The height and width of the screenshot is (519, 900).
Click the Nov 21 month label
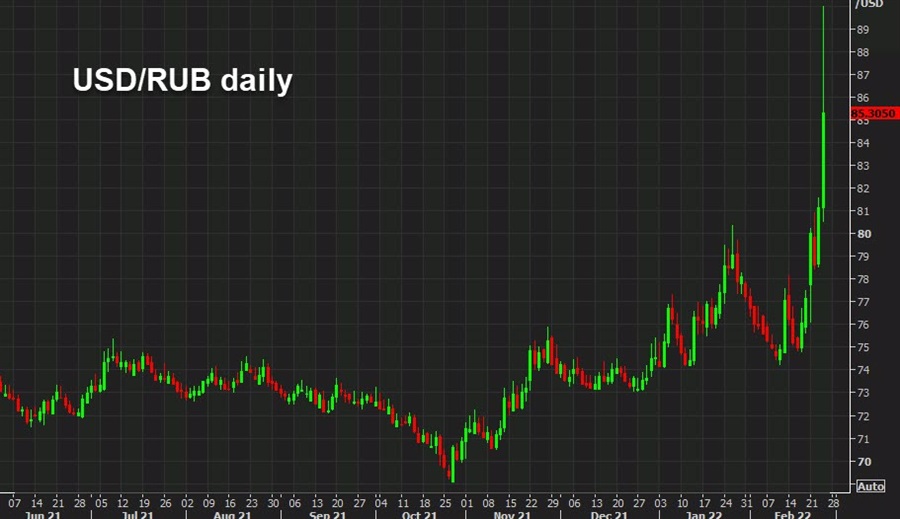[x=512, y=514]
